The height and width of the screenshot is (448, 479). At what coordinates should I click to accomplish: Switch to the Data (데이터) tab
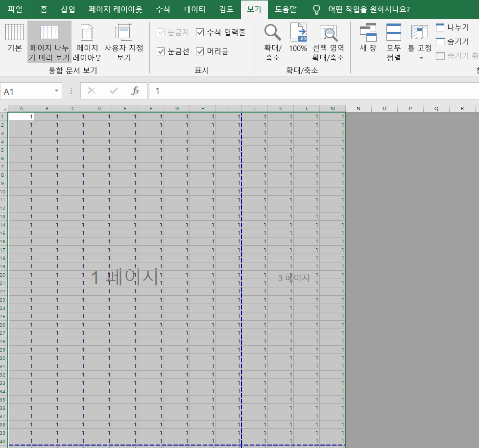(x=194, y=9)
